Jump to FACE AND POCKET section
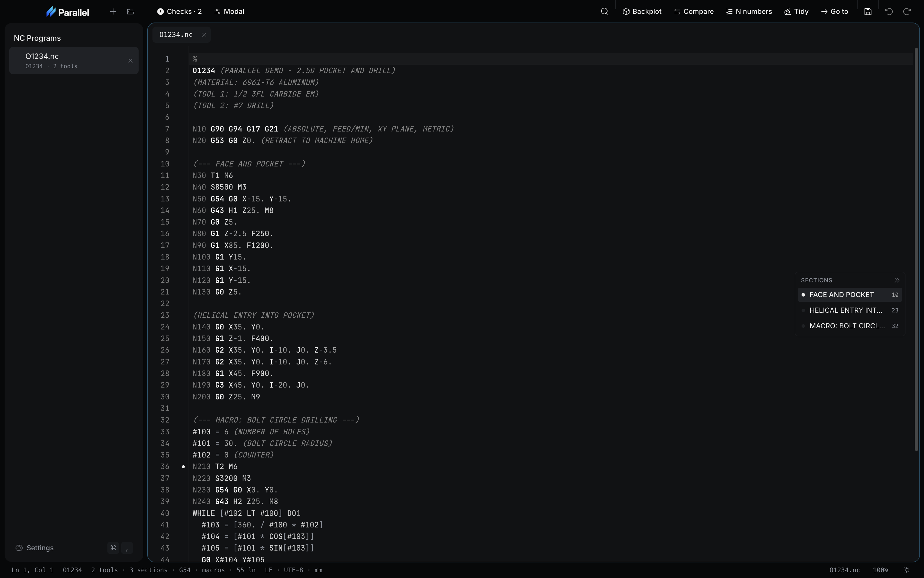The width and height of the screenshot is (924, 578). [x=850, y=295]
